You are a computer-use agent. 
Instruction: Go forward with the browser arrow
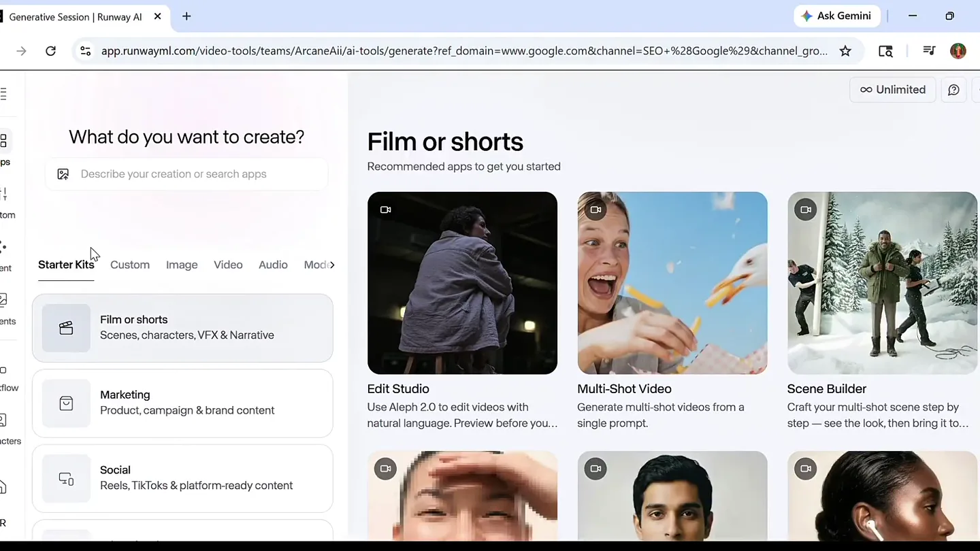pos(21,51)
